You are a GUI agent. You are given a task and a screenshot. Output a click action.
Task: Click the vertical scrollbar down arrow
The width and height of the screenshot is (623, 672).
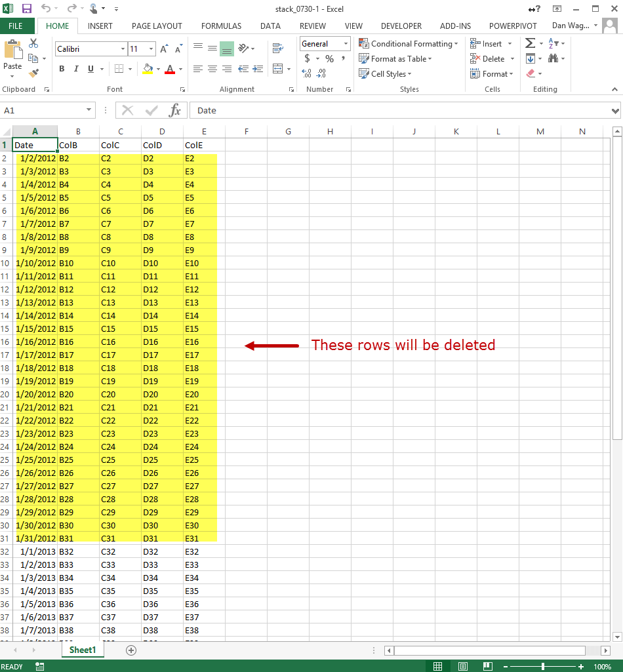click(617, 637)
